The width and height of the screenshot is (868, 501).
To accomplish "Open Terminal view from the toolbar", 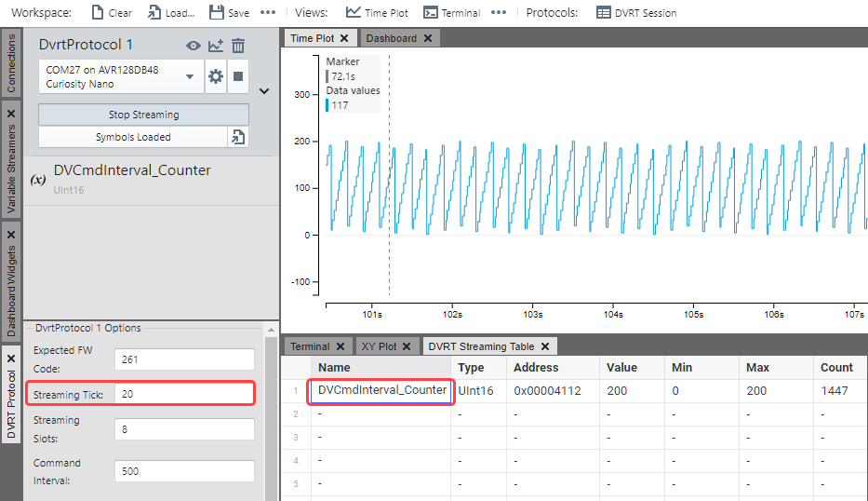I will (x=431, y=13).
